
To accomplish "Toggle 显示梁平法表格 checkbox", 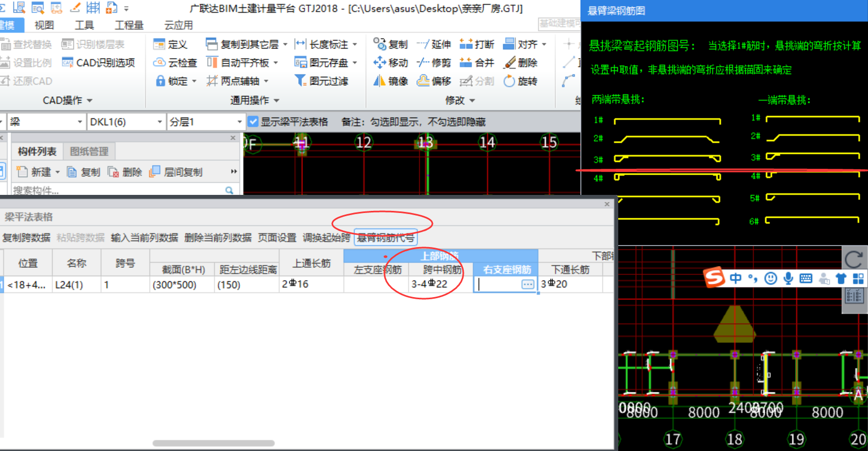I will coord(253,122).
